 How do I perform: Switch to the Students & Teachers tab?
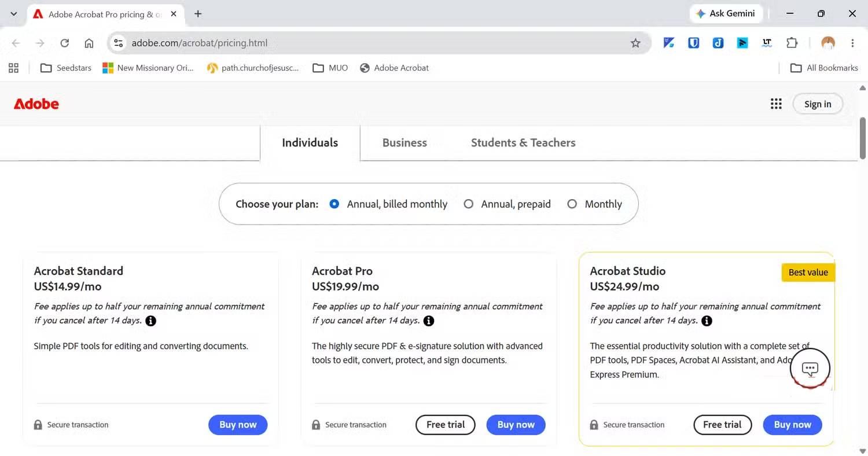pos(523,143)
